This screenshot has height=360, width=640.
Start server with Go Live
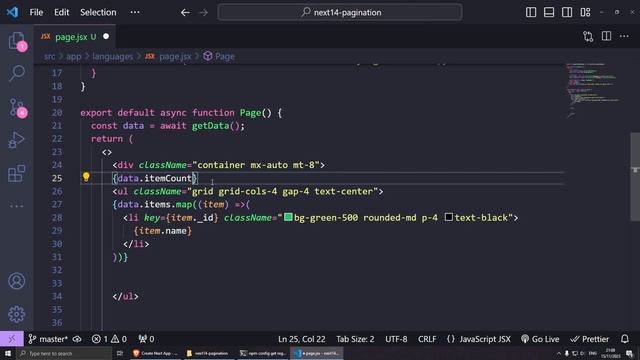(540, 339)
